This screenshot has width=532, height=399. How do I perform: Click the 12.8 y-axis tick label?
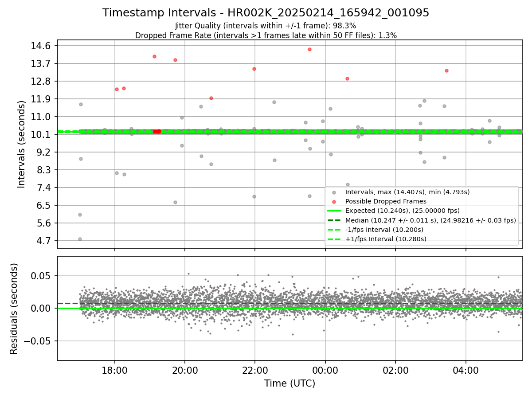tap(41, 81)
